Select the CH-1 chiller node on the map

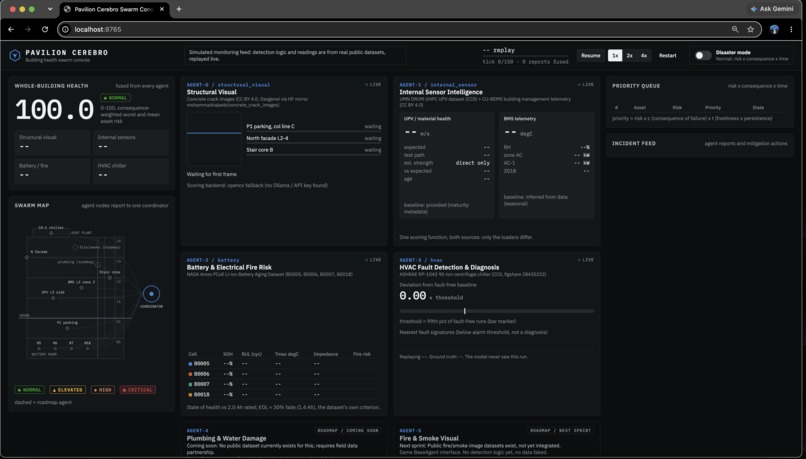click(51, 233)
